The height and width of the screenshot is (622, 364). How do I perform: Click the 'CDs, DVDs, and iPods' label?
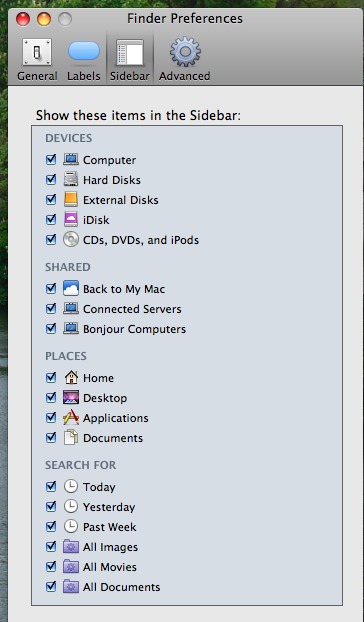point(141,240)
